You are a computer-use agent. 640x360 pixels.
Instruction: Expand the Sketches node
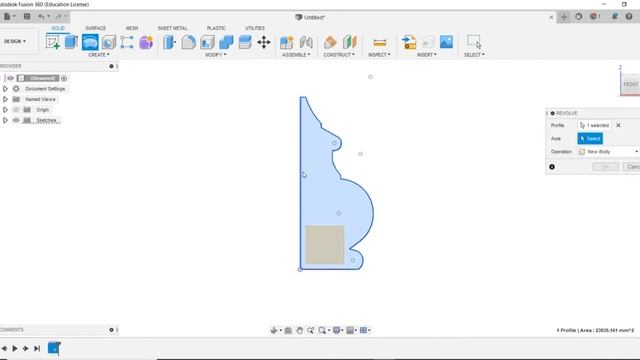coord(5,120)
